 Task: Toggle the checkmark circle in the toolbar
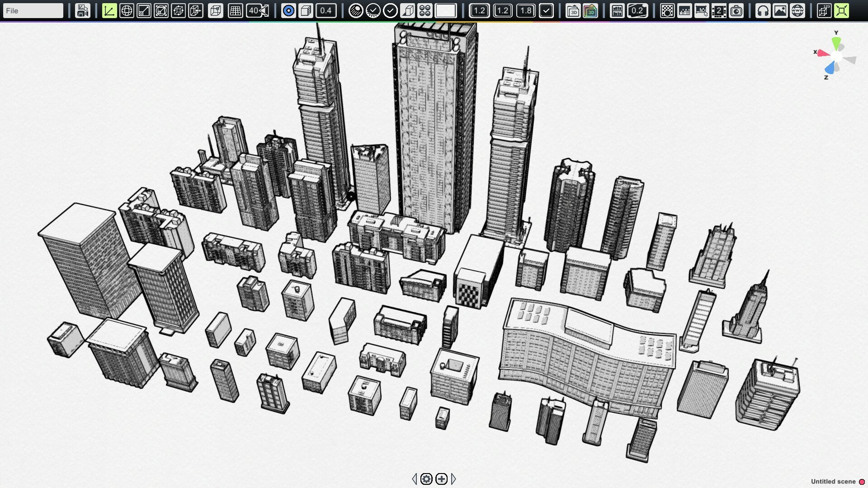coord(390,10)
